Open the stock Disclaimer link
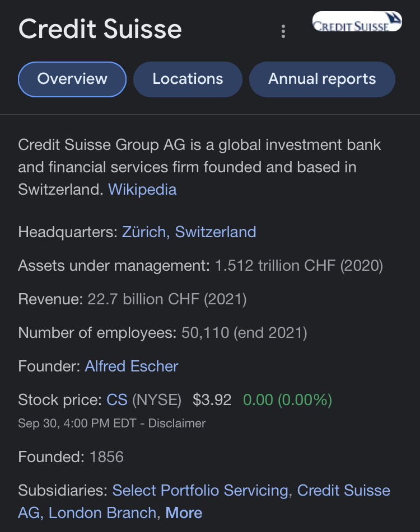 [x=177, y=423]
